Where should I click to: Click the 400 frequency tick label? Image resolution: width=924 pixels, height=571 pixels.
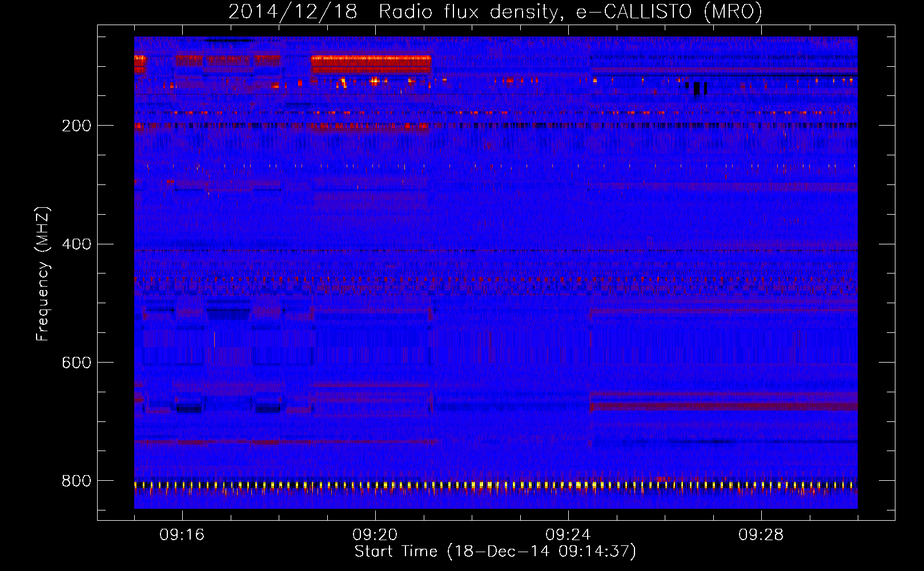click(x=77, y=244)
